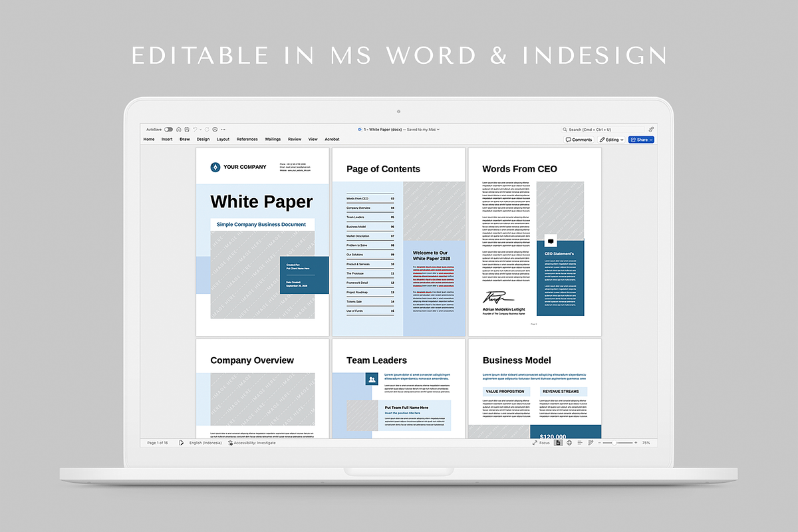The width and height of the screenshot is (798, 532).
Task: Switch to Web Layout view icon
Action: coord(569,443)
